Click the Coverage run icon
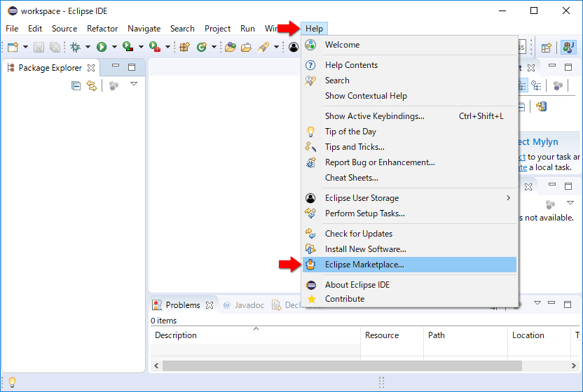This screenshot has width=583, height=392. (128, 47)
